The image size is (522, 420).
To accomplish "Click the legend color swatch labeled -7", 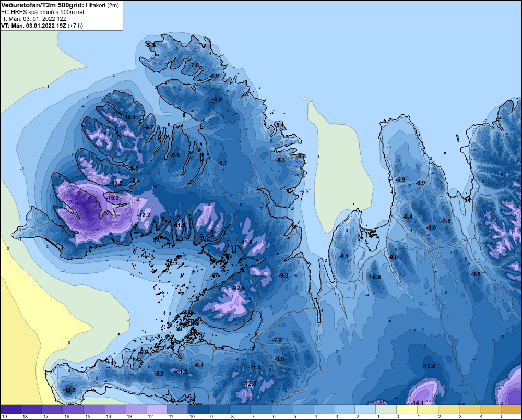I will [x=260, y=410].
